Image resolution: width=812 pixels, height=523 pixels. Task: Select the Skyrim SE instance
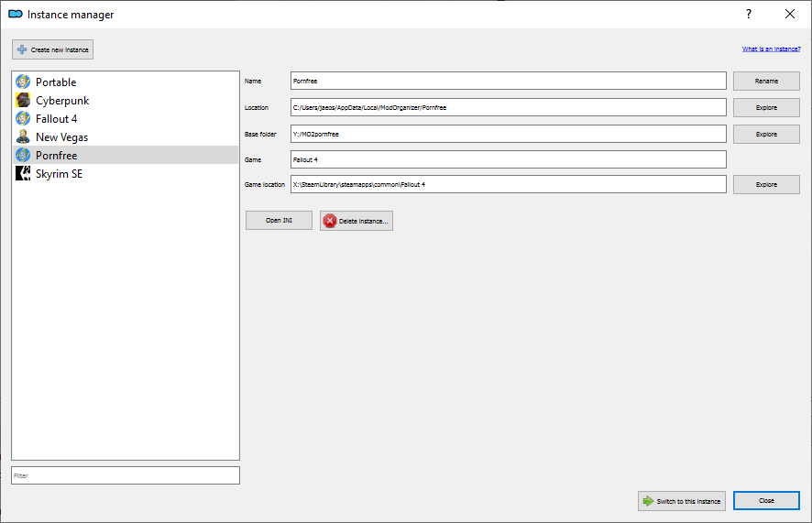(x=125, y=173)
